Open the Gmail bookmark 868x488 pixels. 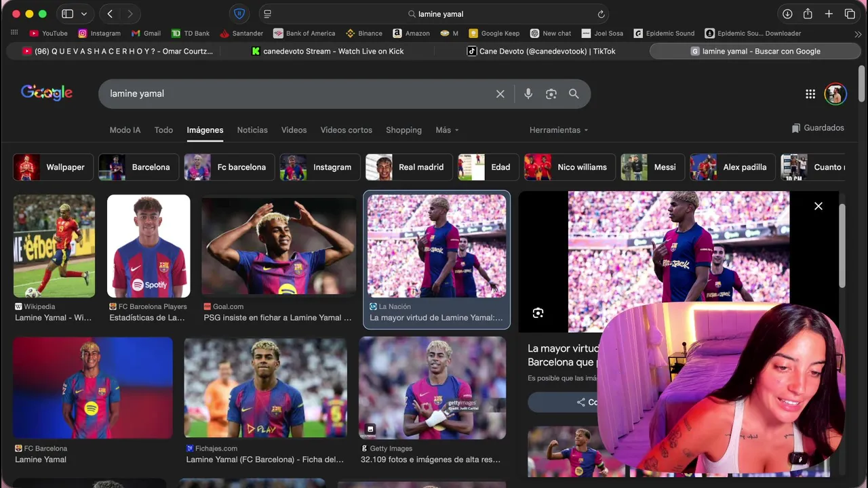146,33
